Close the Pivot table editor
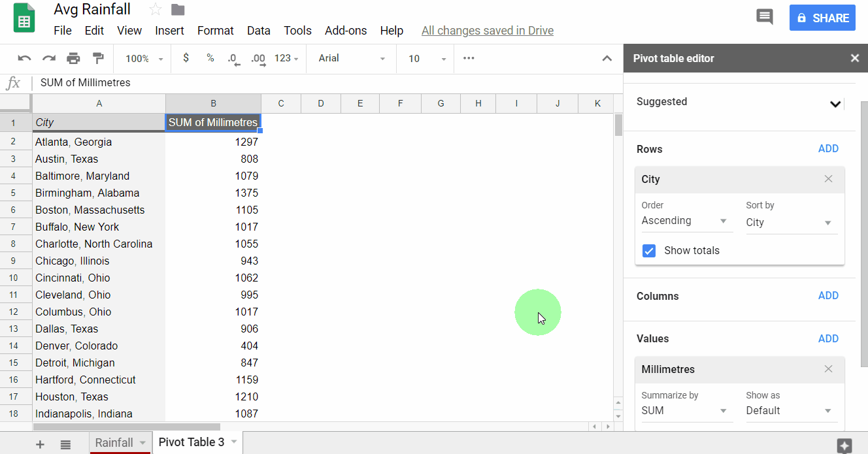Viewport: 868px width, 454px height. (854, 58)
